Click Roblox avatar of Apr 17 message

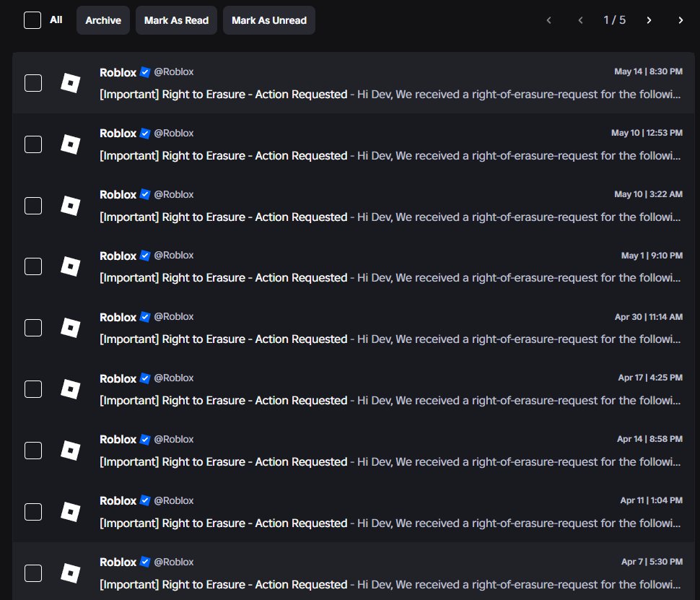(x=71, y=389)
